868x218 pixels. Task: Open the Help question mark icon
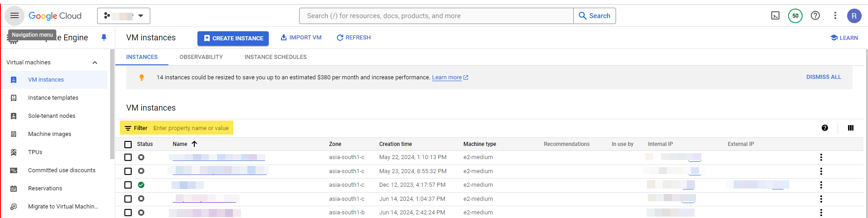[815, 16]
